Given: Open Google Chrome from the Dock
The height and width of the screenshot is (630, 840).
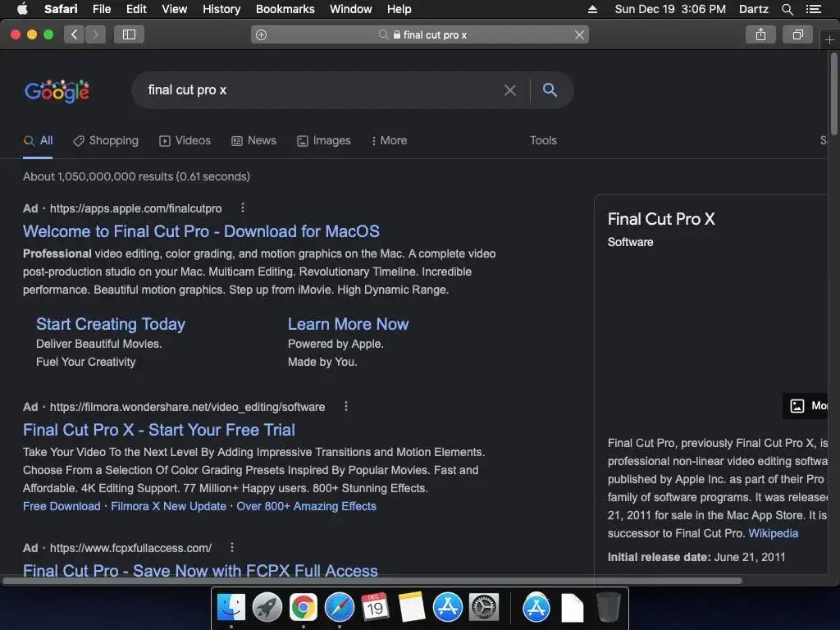Looking at the screenshot, I should [304, 607].
